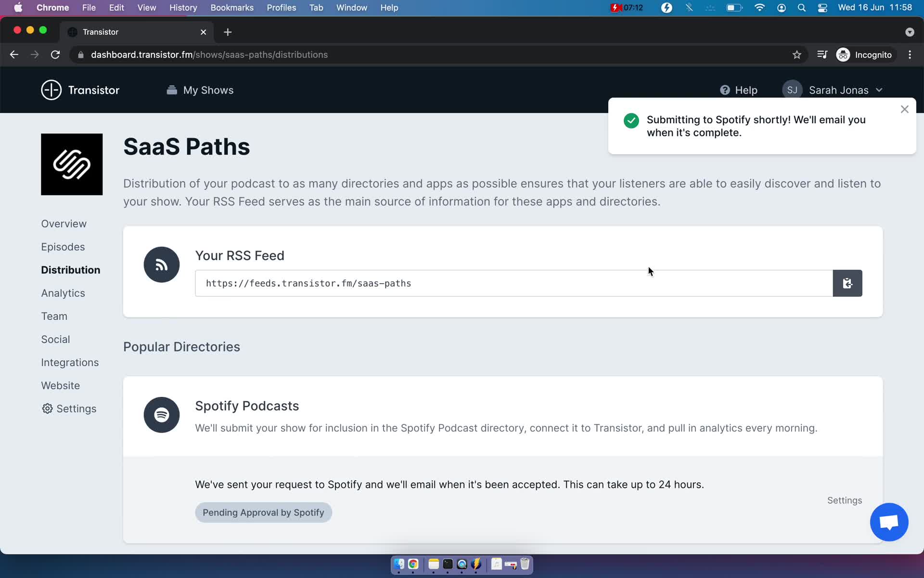924x578 pixels.
Task: Click the RSS feed icon
Action: [x=161, y=264]
